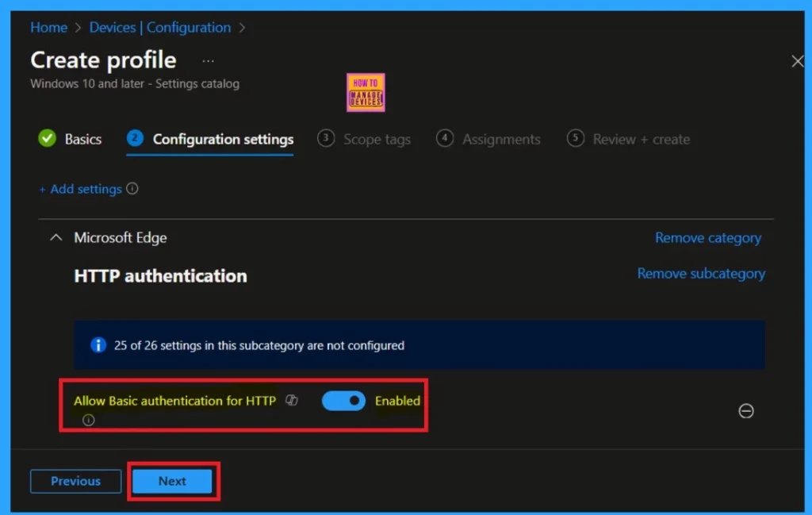Go to the Basics step
The image size is (812, 515).
coord(70,139)
